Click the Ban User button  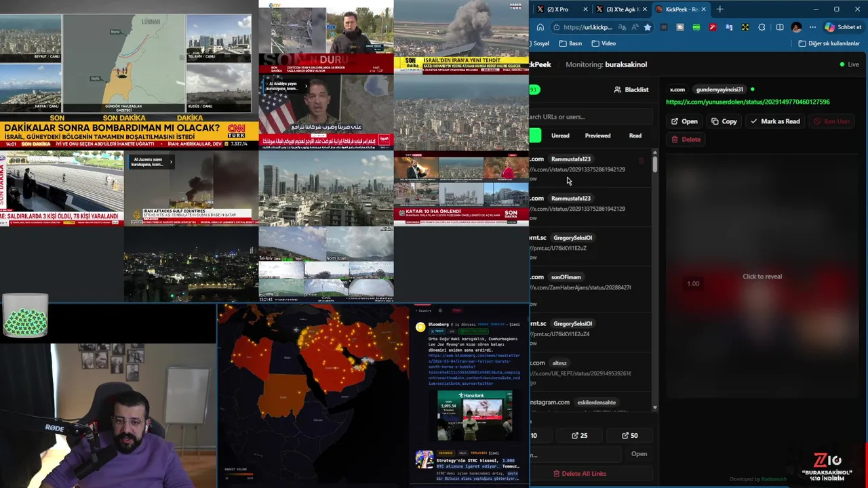pyautogui.click(x=831, y=121)
